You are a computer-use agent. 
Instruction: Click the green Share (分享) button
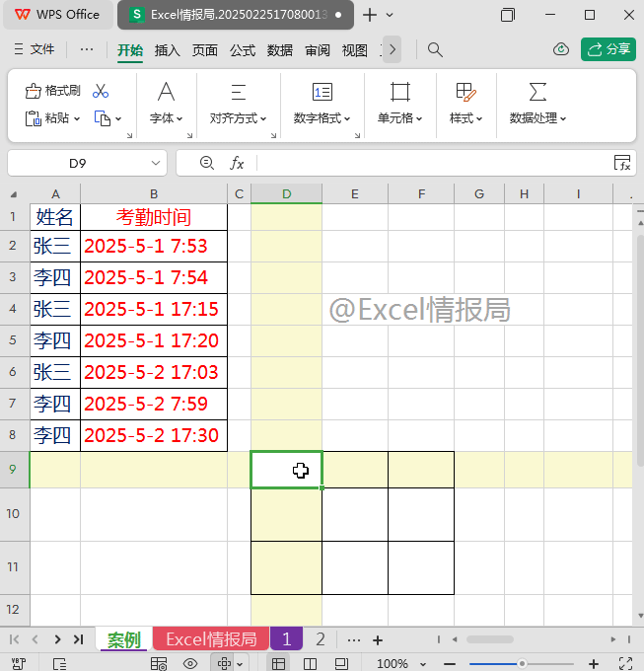pos(608,49)
